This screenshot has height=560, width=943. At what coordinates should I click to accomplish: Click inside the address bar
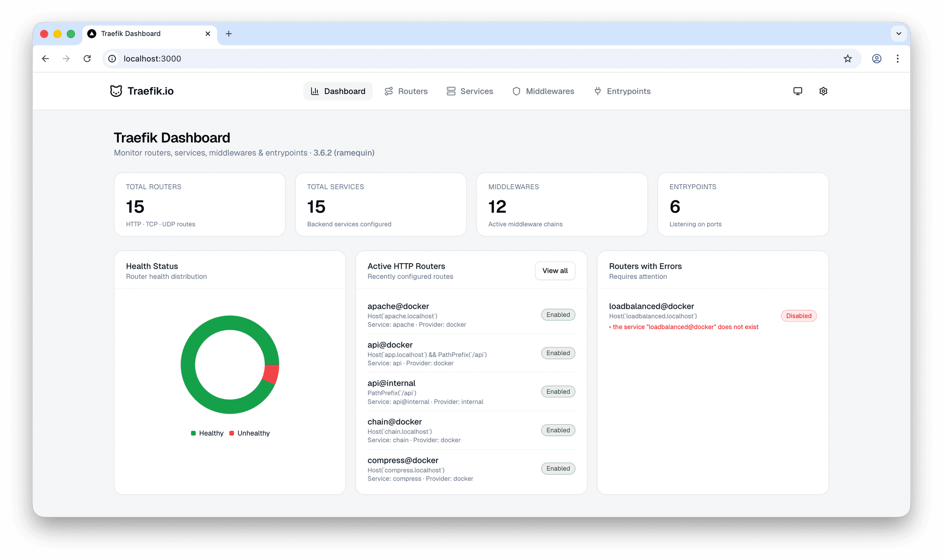(276, 58)
